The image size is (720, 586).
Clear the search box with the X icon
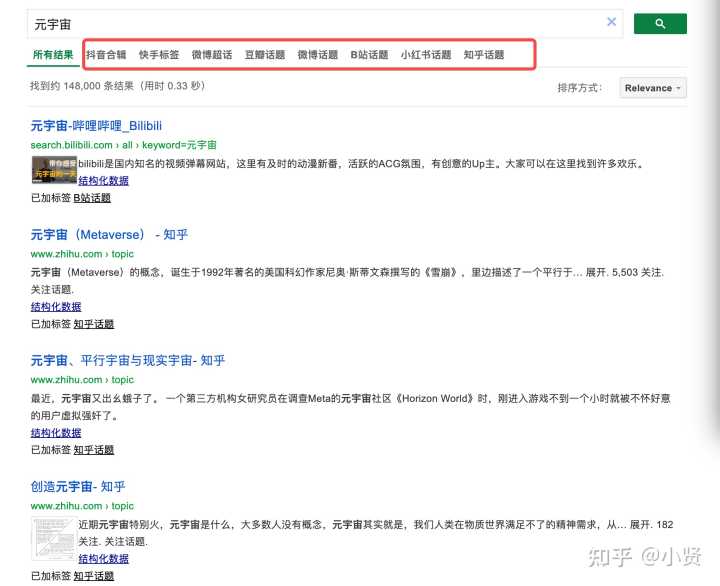point(611,22)
